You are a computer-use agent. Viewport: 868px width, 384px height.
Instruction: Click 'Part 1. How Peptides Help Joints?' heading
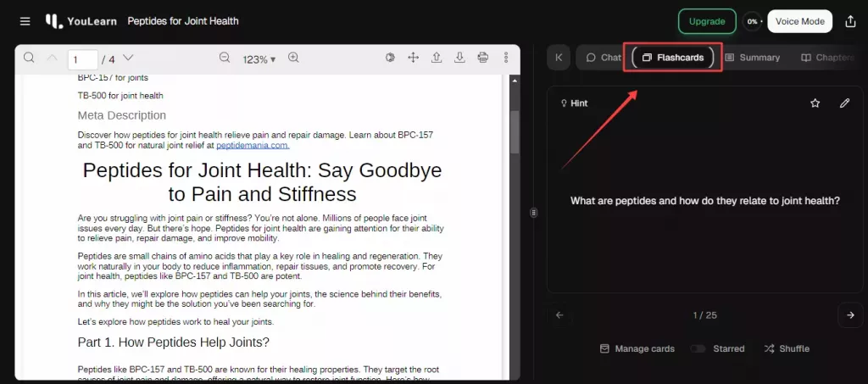173,342
